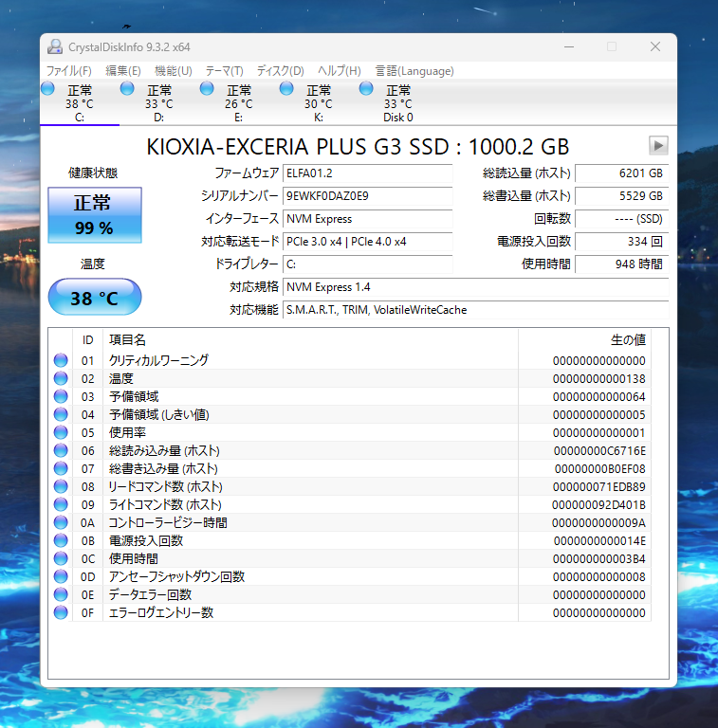
Task: Click blue status orb for ID 01 row
Action: [x=61, y=360]
